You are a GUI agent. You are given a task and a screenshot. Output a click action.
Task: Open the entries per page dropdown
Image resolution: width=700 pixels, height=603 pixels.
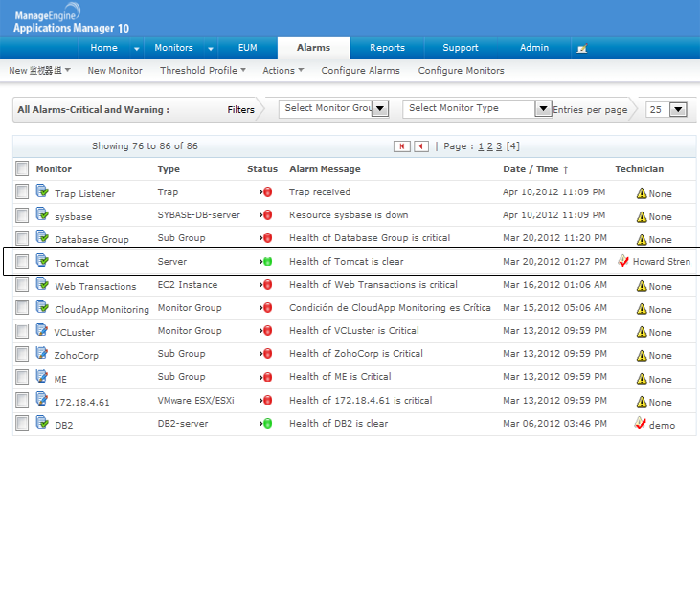tap(666, 109)
